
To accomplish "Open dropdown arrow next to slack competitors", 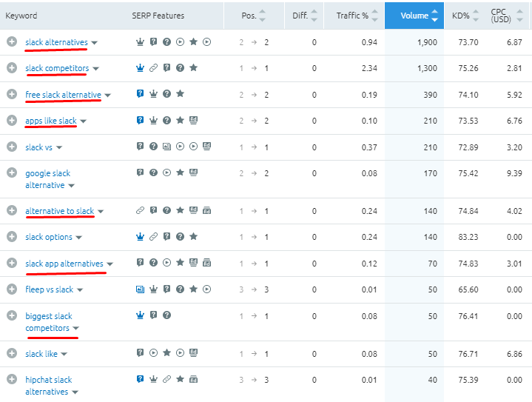I will click(95, 69).
